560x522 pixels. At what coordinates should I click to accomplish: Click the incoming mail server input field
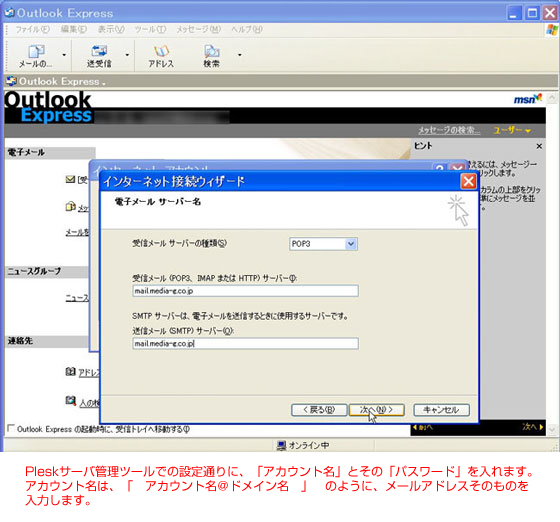click(x=245, y=291)
